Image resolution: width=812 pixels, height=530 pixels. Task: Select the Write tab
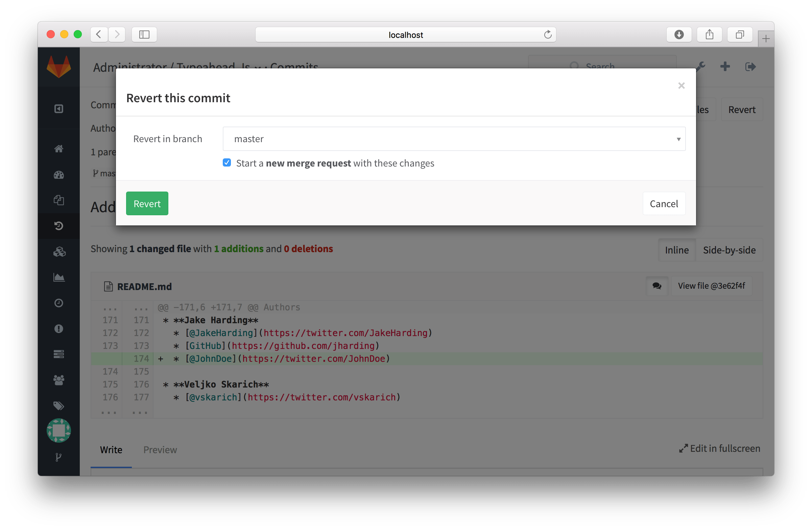[111, 450]
